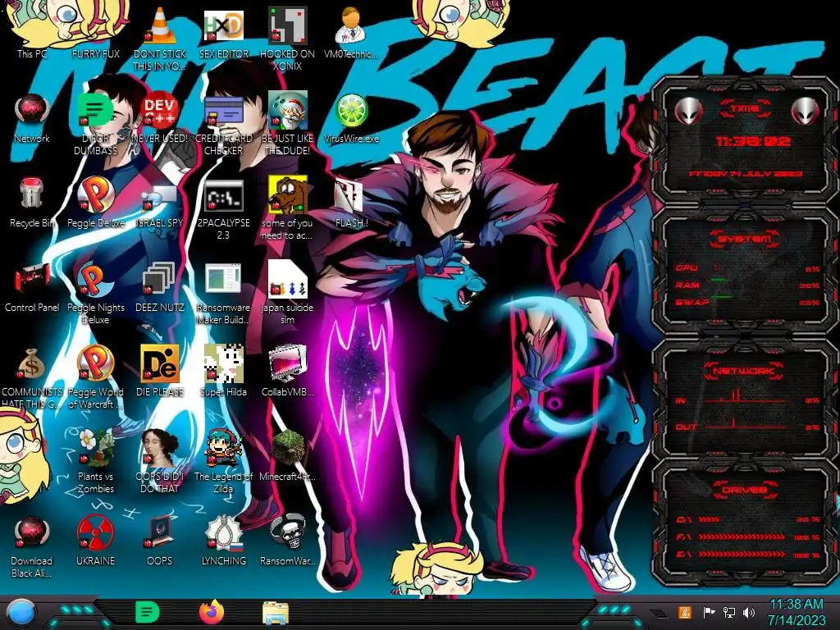The width and height of the screenshot is (840, 630).
Task: Click the SYSTEM panel header in gadget
Action: 745,239
